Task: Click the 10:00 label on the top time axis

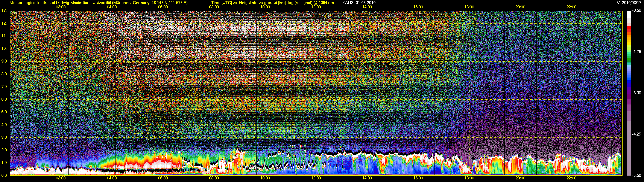Action: click(265, 7)
